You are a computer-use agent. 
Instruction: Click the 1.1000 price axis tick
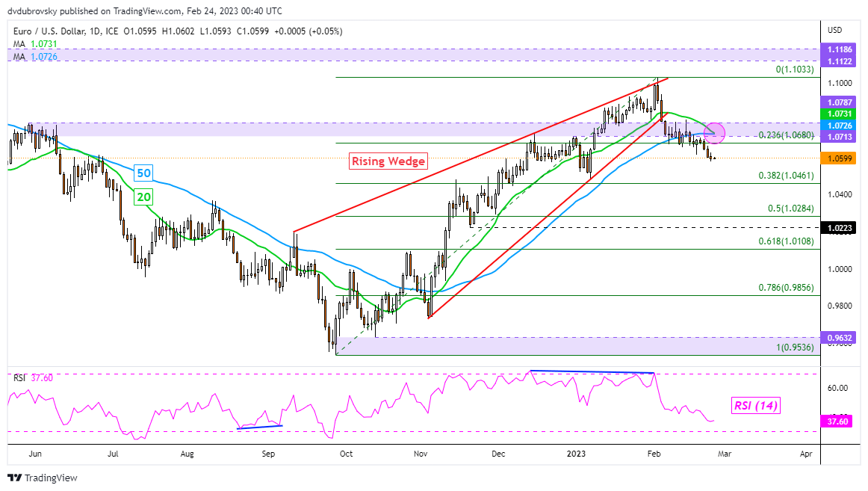coord(840,83)
